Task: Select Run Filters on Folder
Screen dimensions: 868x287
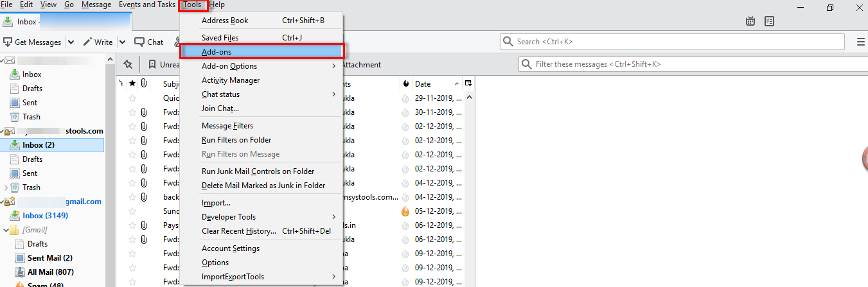Action: 261,140
